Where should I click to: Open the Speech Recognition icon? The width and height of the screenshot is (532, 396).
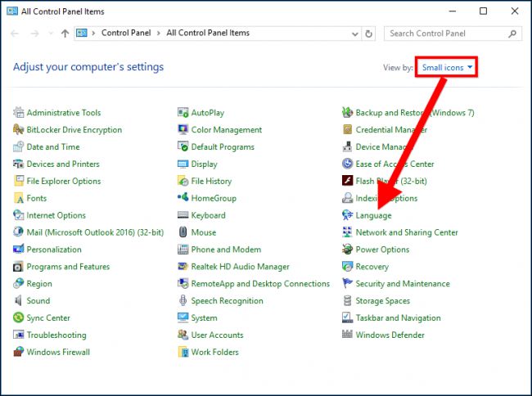[x=183, y=301]
